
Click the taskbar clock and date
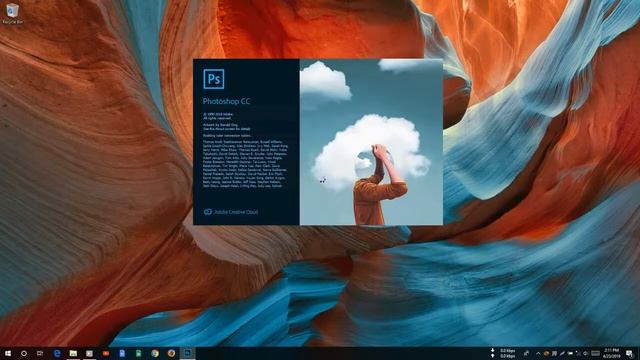point(611,353)
